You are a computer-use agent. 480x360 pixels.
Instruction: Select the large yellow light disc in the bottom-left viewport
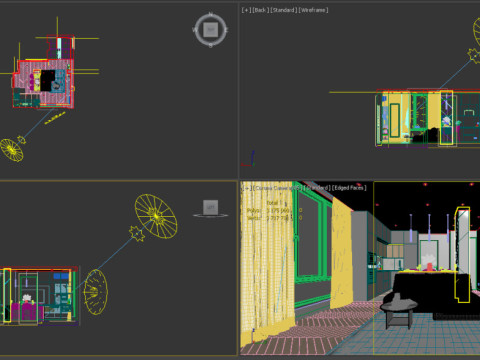(x=156, y=216)
